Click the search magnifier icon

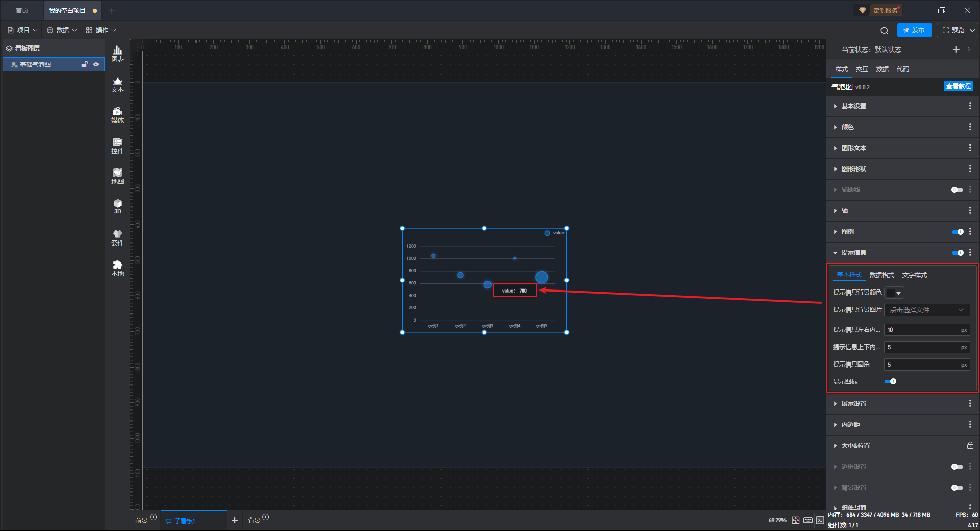(x=885, y=30)
